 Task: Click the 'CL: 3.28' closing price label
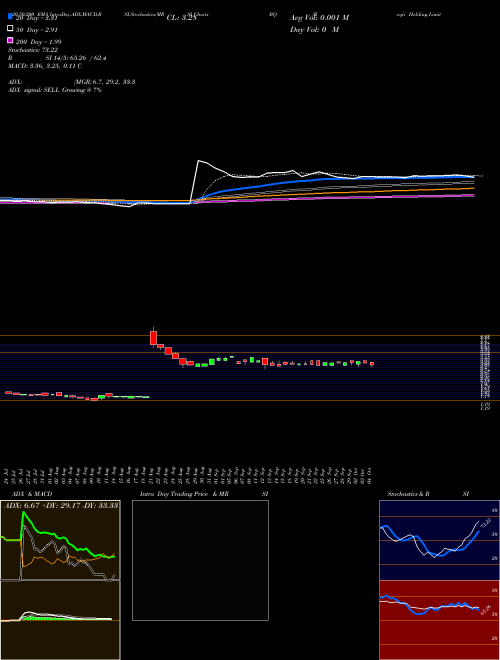[182, 18]
